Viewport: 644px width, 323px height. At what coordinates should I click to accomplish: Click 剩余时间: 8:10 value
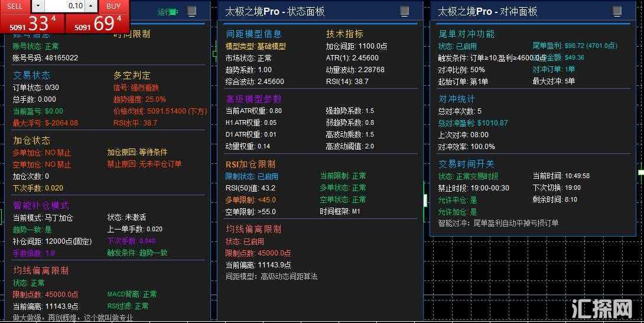click(x=555, y=199)
